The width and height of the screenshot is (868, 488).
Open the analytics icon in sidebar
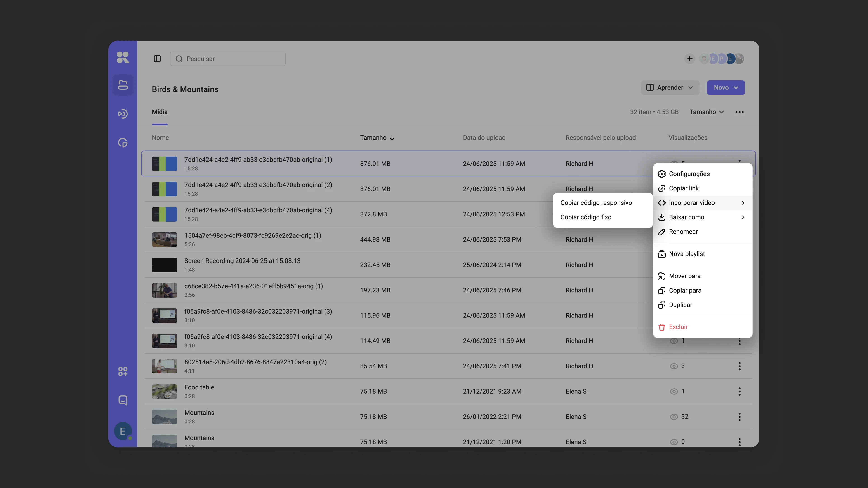point(123,143)
